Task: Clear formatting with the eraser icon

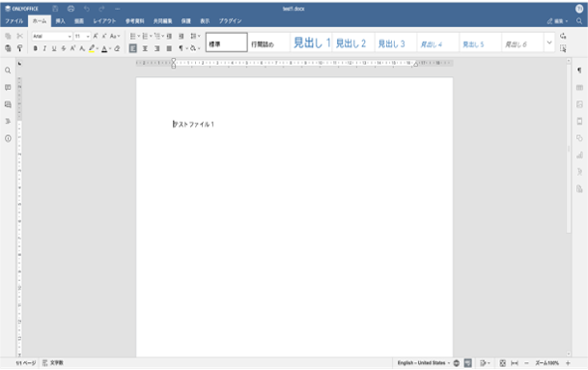Action: pos(117,48)
